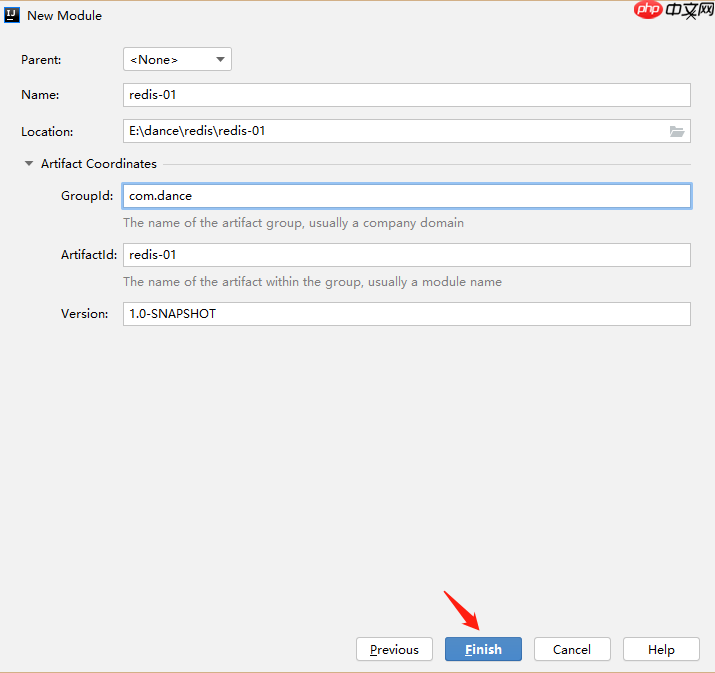
Task: Open the Parent dropdown showing <None>
Action: pyautogui.click(x=177, y=59)
